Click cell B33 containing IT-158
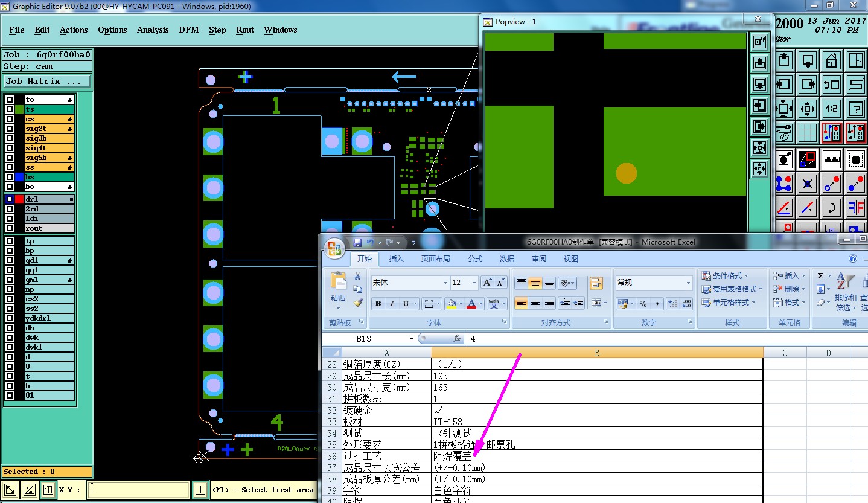The width and height of the screenshot is (868, 503). tap(597, 421)
